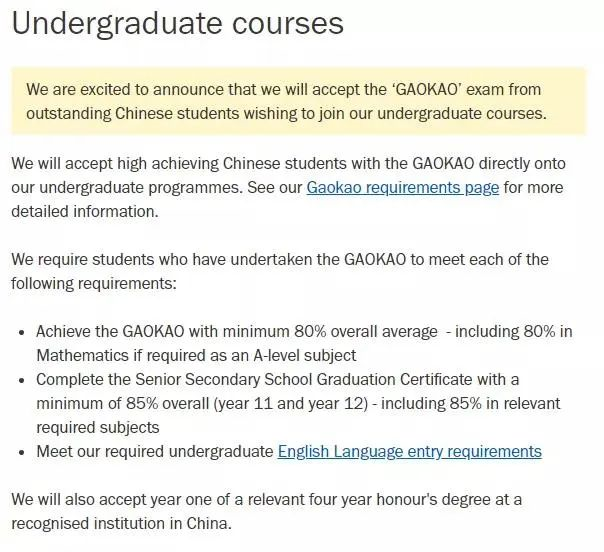Click the bullet marker before 'Meet our required'
604x552 pixels.
23,452
